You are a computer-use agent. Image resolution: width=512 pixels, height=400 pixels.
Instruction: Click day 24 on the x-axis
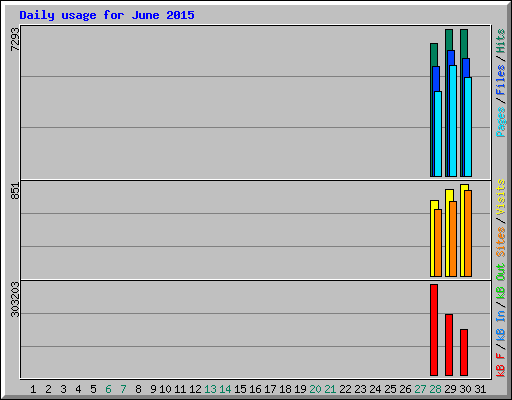[x=375, y=389]
